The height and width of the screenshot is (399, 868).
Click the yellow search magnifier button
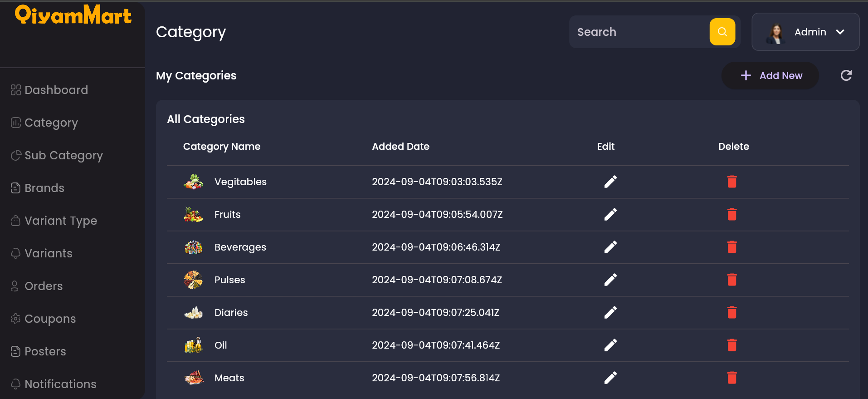pyautogui.click(x=722, y=32)
